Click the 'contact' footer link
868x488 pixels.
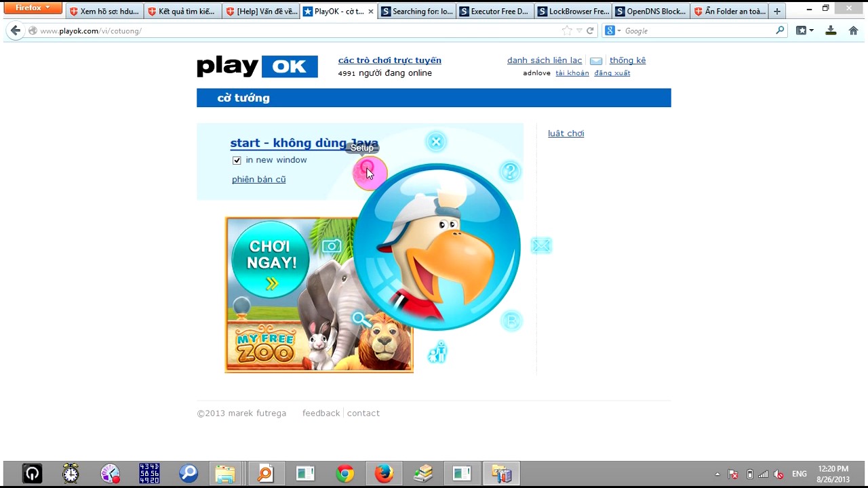[363, 413]
